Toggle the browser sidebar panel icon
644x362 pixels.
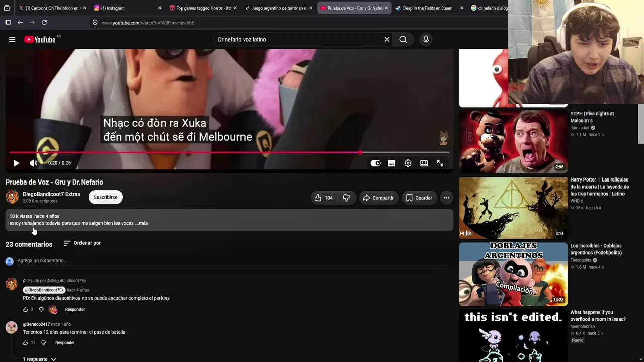[x=8, y=23]
